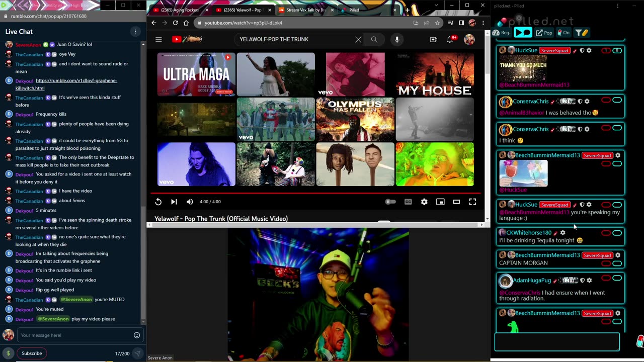Open the drinks image in BeachBumminMermaid13's post
The height and width of the screenshot is (362, 644).
523,173
